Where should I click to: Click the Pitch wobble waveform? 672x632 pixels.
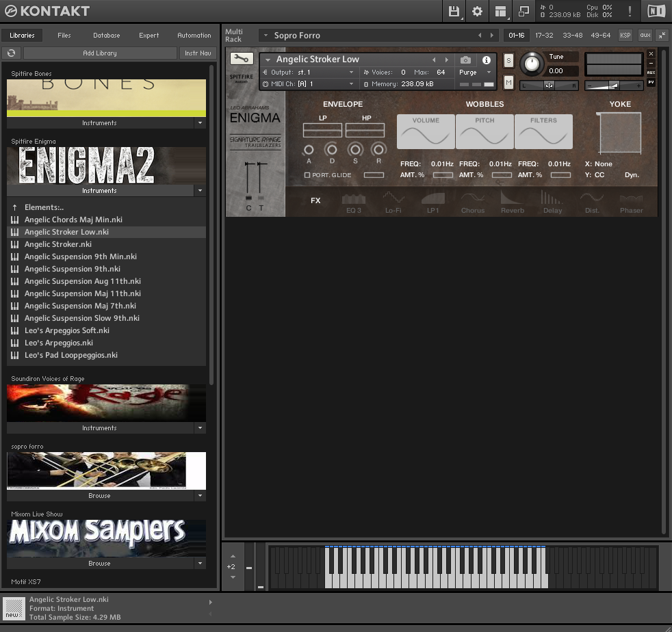click(484, 131)
